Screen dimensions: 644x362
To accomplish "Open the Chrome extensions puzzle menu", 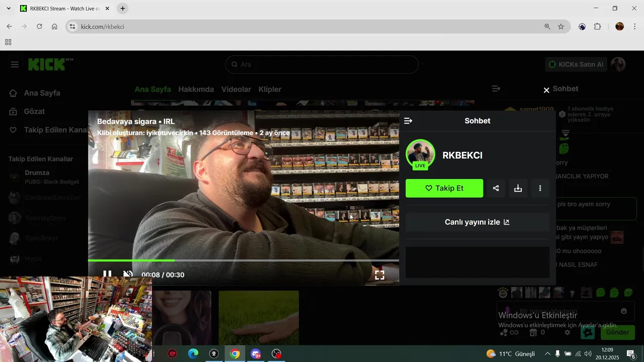I will 598,27.
